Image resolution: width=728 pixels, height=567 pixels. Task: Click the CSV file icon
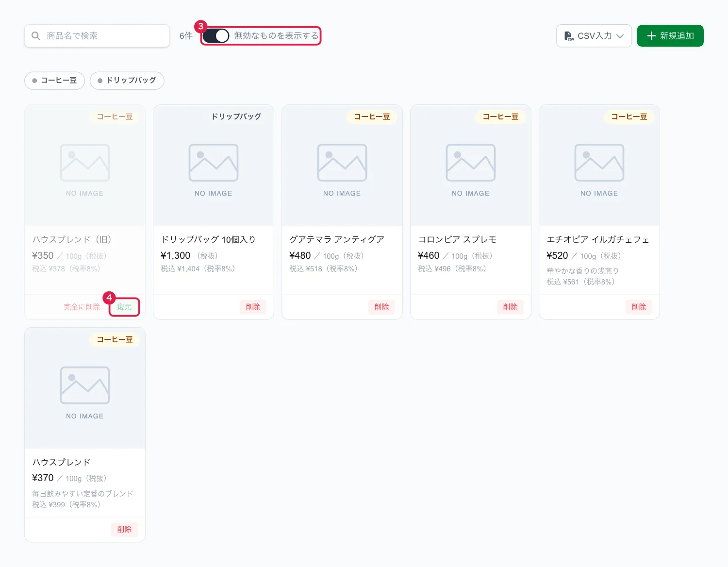click(x=569, y=36)
